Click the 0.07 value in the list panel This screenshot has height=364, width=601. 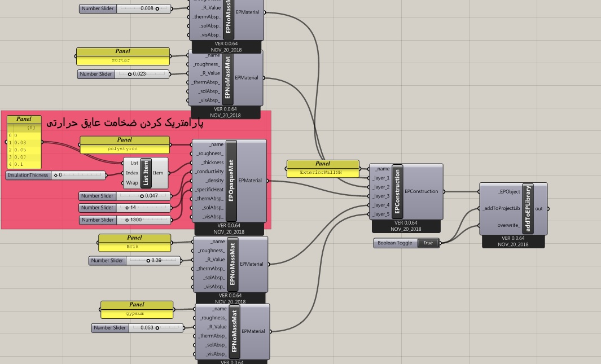tap(20, 157)
